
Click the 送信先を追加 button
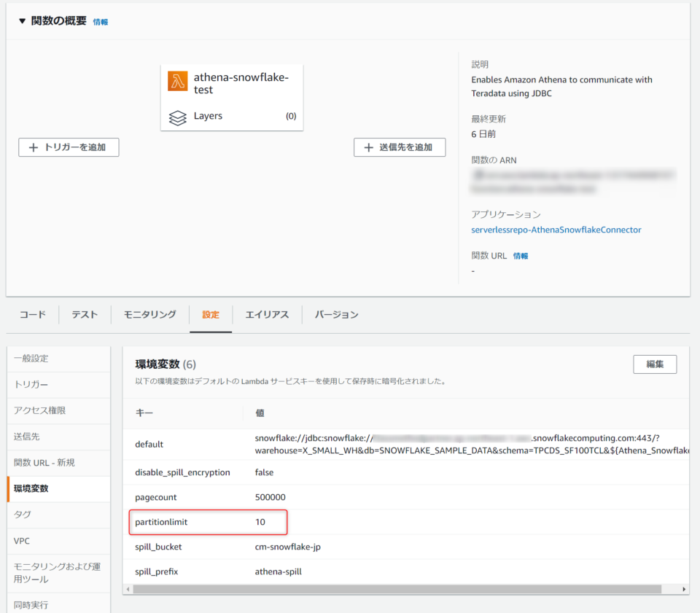(x=400, y=147)
